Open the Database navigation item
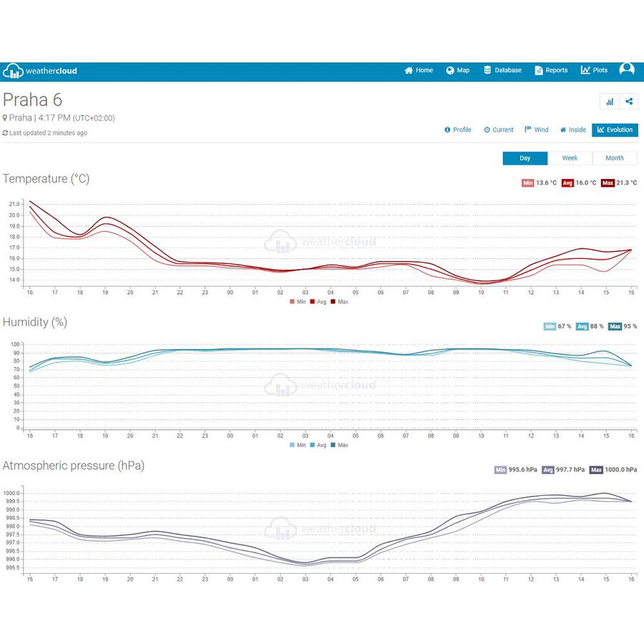 coord(503,70)
